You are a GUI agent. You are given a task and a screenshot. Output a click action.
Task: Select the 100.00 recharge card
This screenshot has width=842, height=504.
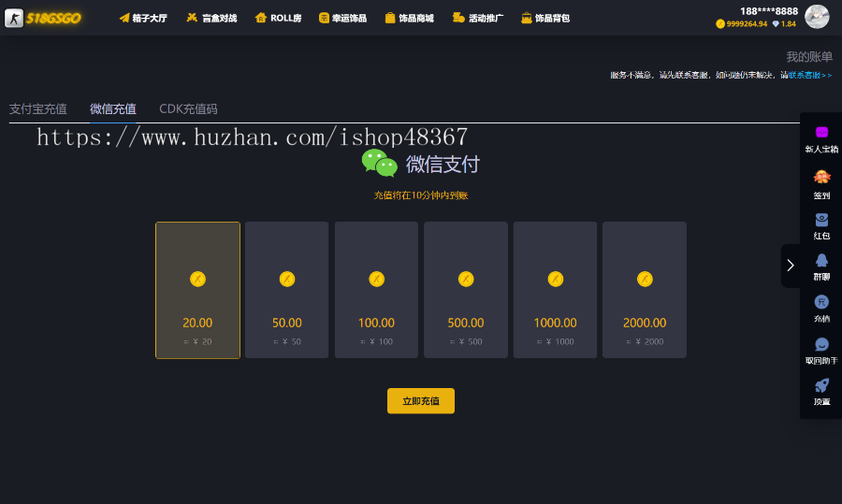(x=376, y=290)
